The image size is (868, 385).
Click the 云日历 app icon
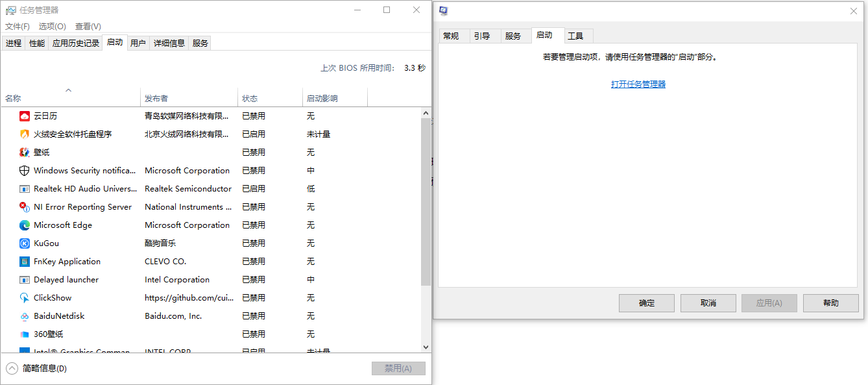(x=25, y=116)
